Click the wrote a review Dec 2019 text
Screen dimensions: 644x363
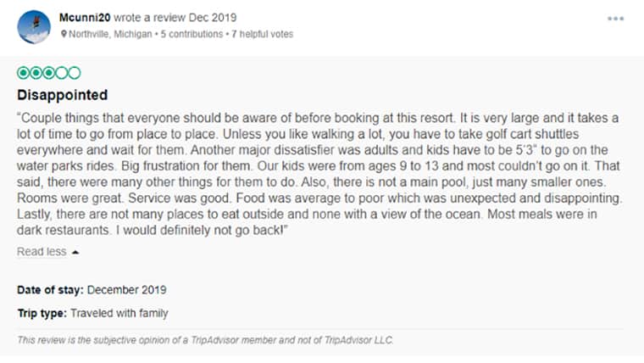(175, 18)
